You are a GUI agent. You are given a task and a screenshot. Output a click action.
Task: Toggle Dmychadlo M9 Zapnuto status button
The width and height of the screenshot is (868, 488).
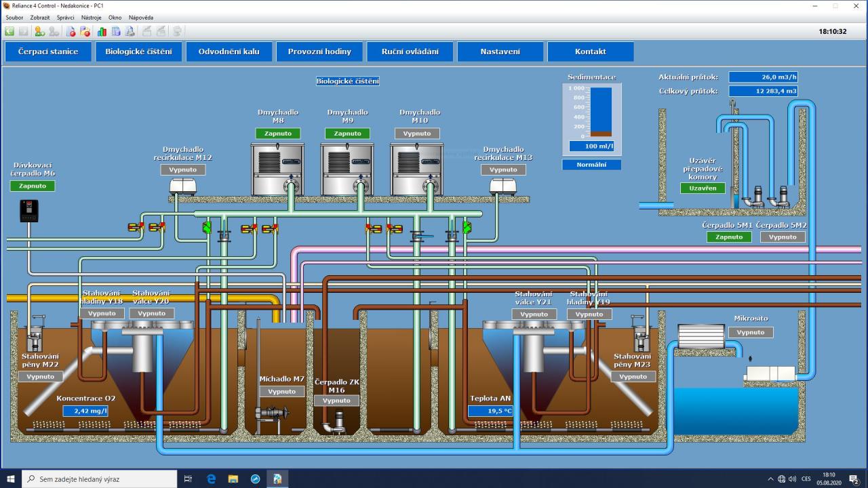(x=347, y=134)
